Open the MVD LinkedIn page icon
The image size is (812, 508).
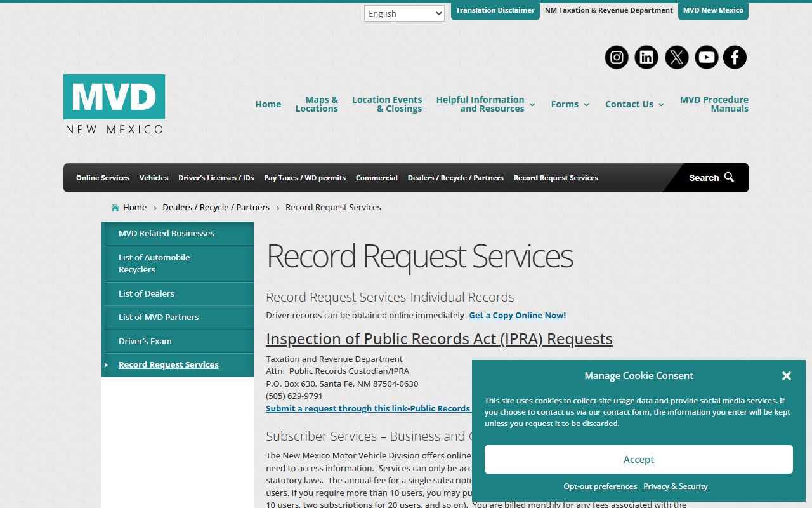pyautogui.click(x=646, y=57)
